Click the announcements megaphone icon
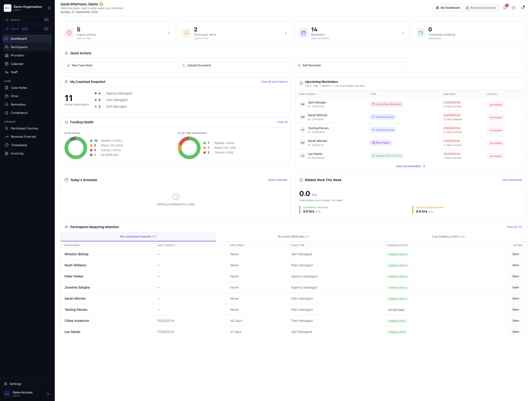This screenshot has width=532, height=401. (523, 8)
